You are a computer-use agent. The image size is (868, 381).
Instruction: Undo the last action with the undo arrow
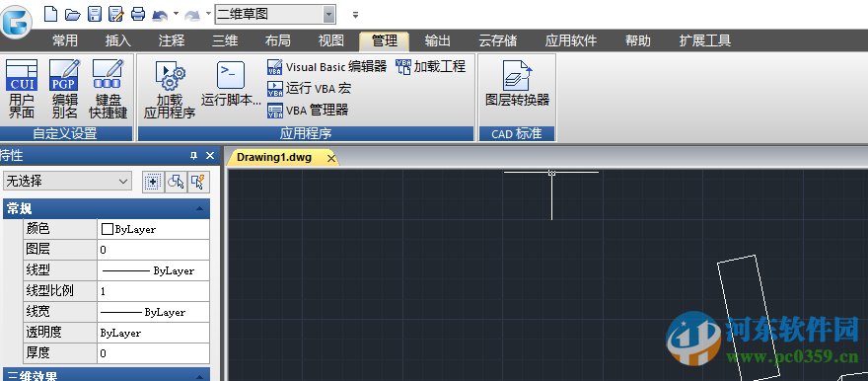tap(160, 15)
